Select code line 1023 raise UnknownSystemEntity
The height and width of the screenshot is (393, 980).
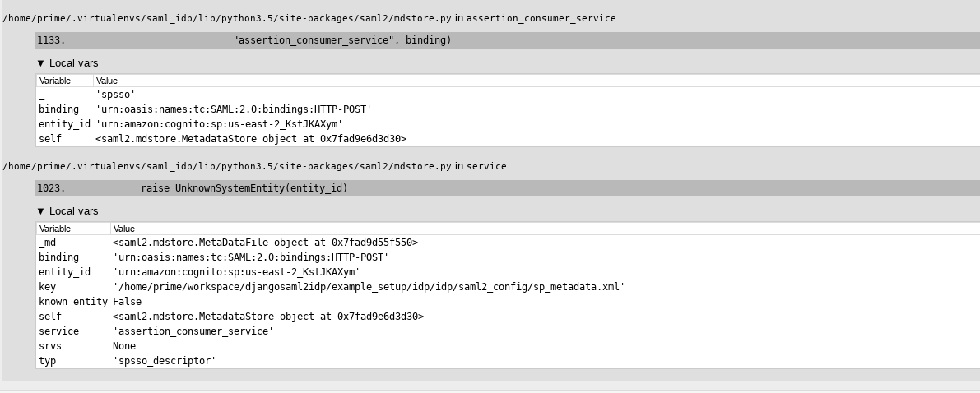click(508, 188)
